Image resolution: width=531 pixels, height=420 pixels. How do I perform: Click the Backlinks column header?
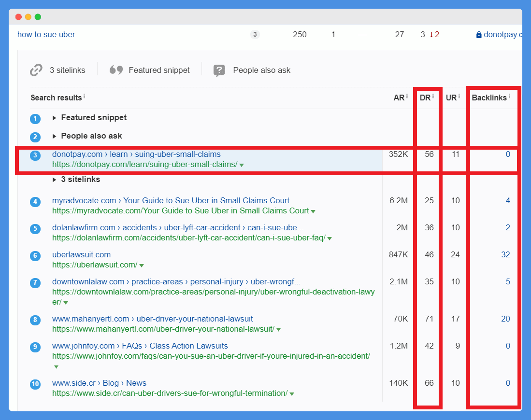coord(489,98)
